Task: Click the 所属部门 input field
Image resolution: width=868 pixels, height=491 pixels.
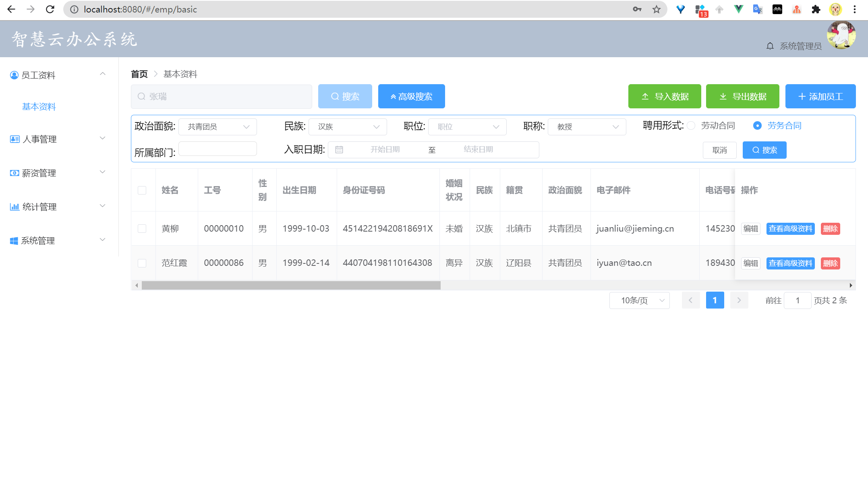Action: click(x=218, y=149)
